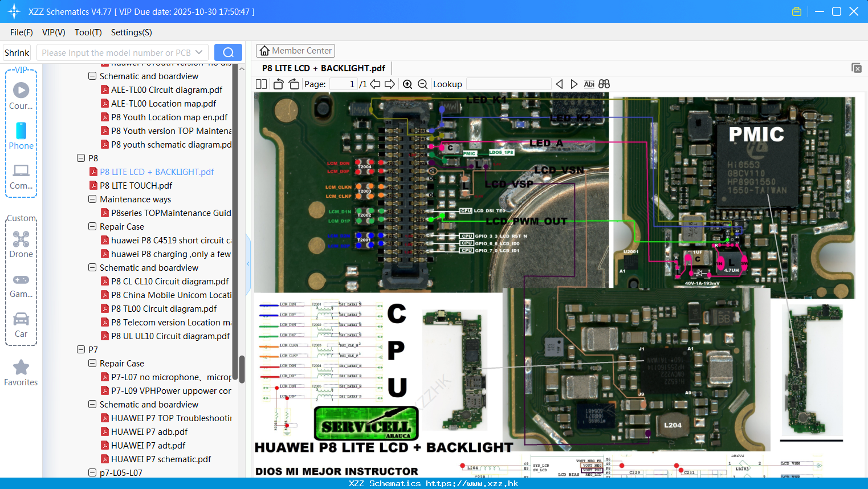The image size is (868, 489).
Task: Open the Settings(S) menu
Action: [132, 32]
